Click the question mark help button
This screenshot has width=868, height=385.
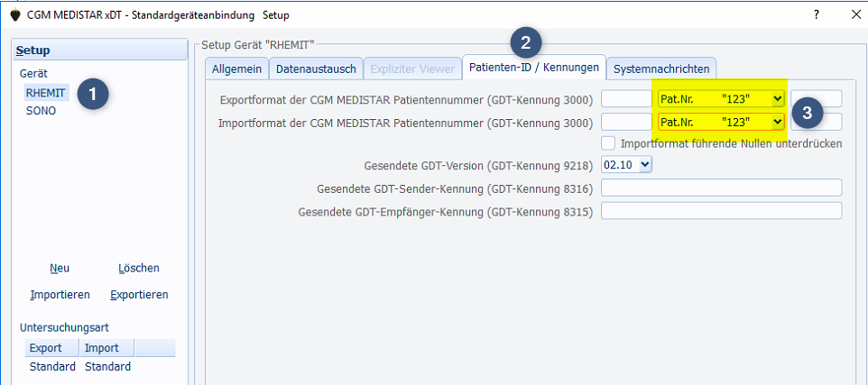pyautogui.click(x=816, y=15)
